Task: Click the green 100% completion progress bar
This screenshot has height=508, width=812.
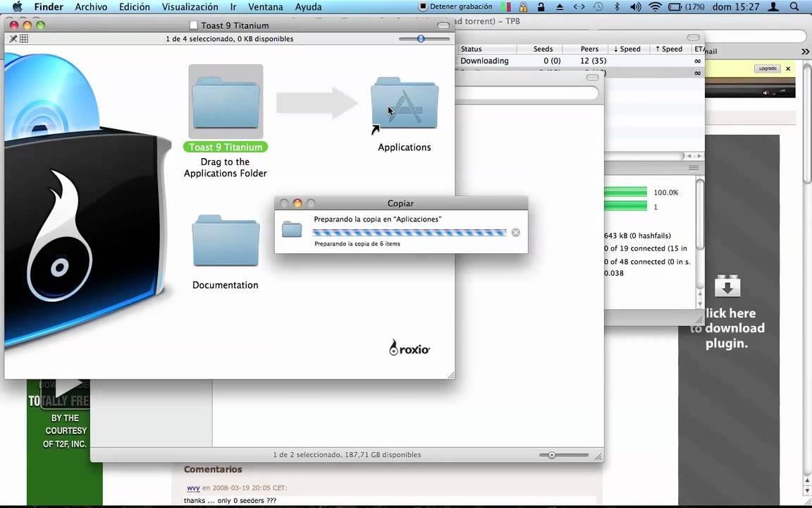Action: click(626, 193)
